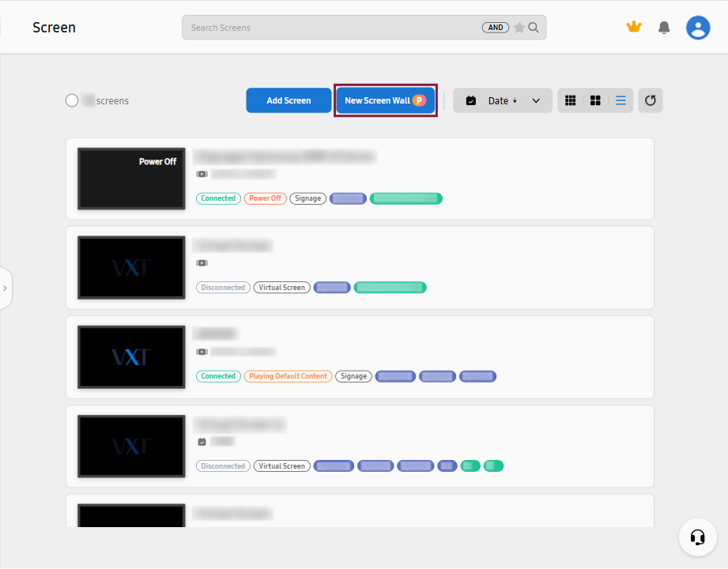
Task: Click the star favorites icon in search bar
Action: tap(519, 28)
